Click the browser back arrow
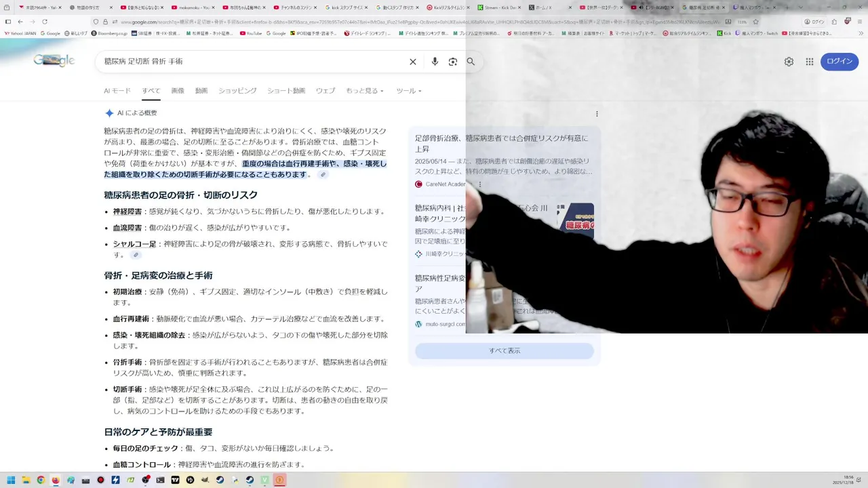The image size is (868, 488). click(x=20, y=22)
